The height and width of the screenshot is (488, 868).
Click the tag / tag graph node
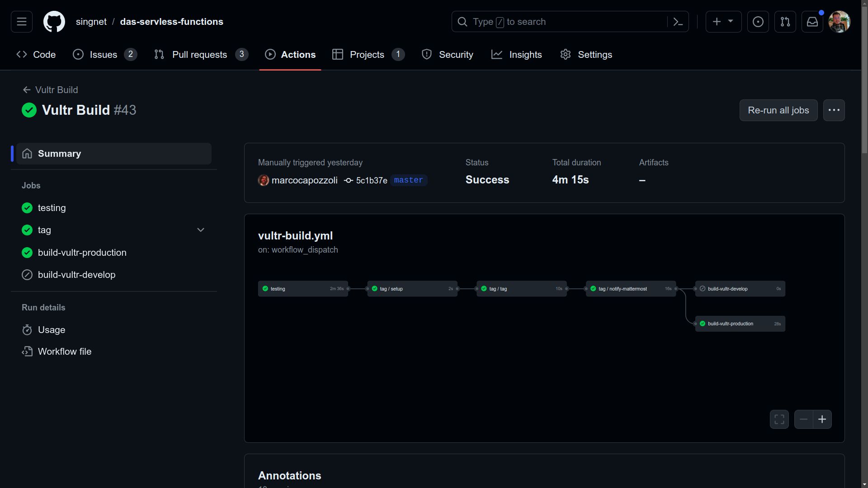[x=522, y=289]
